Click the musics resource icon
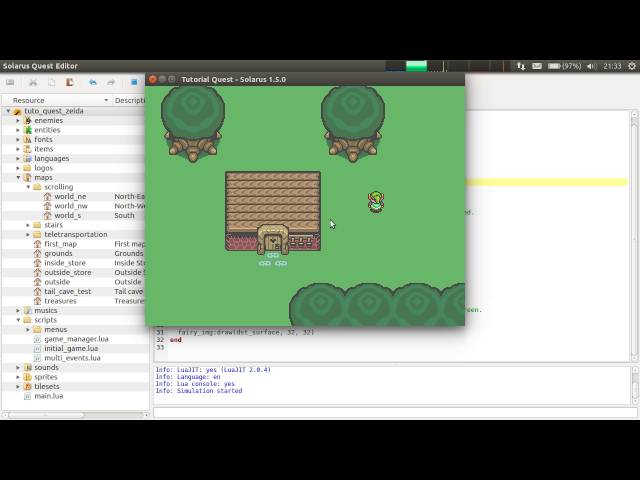640x480 pixels. click(28, 310)
